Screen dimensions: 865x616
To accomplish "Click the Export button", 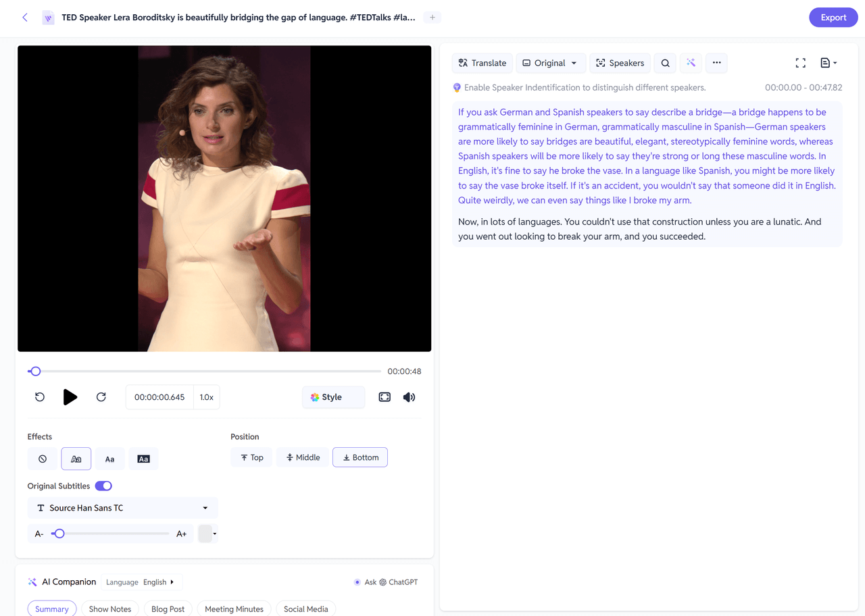I will (x=833, y=18).
